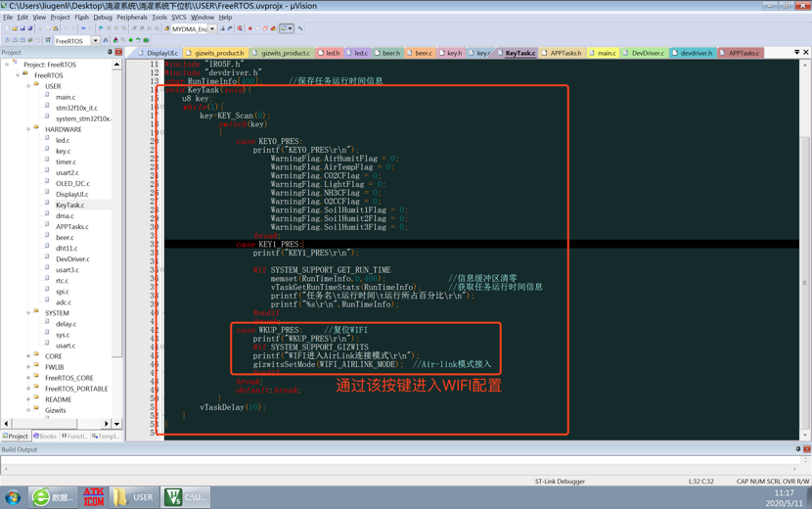Collapse the HARDWARE group in project tree
The width and height of the screenshot is (812, 509).
[28, 129]
